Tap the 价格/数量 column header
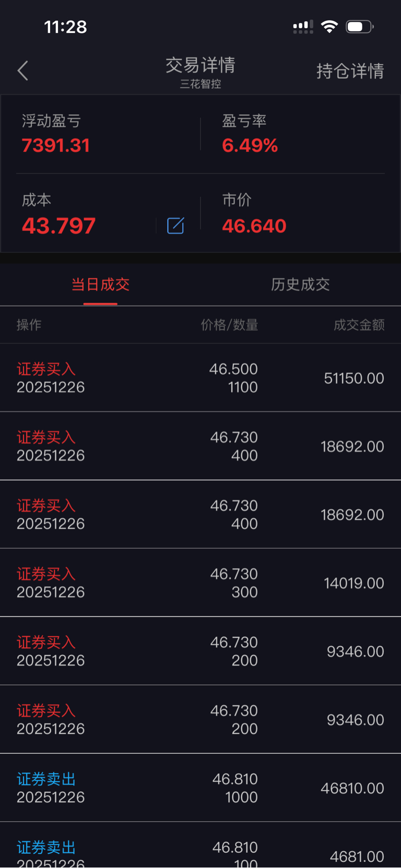The image size is (401, 868). pyautogui.click(x=230, y=325)
